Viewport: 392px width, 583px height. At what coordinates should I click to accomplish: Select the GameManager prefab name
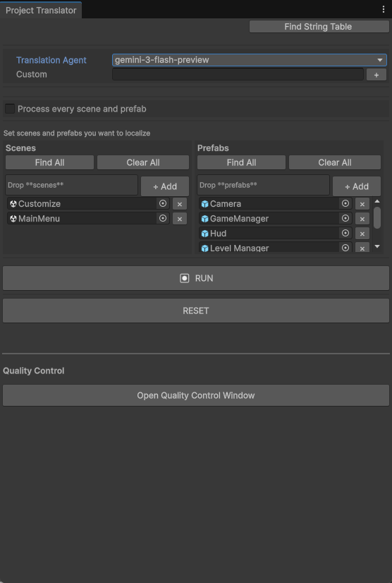click(x=239, y=219)
